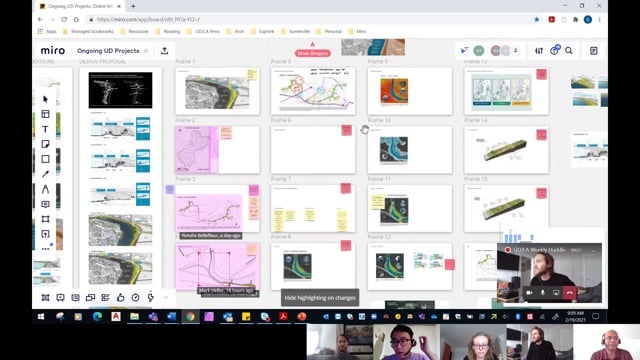Image resolution: width=640 pixels, height=360 pixels.
Task: Open the search magnifier in Miro
Action: [569, 51]
